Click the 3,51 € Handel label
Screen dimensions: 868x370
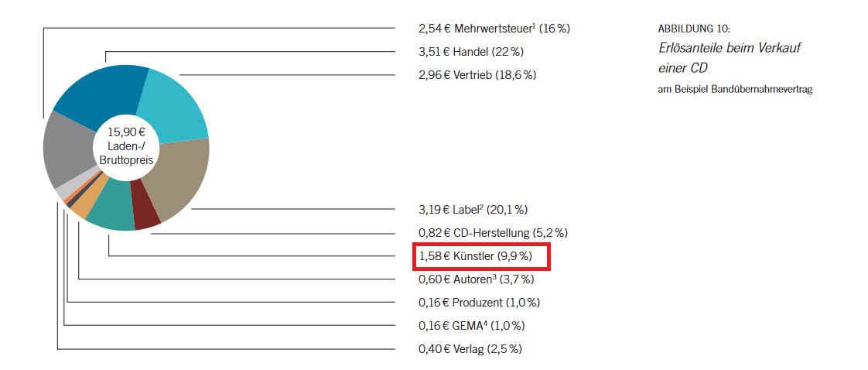[x=471, y=52]
